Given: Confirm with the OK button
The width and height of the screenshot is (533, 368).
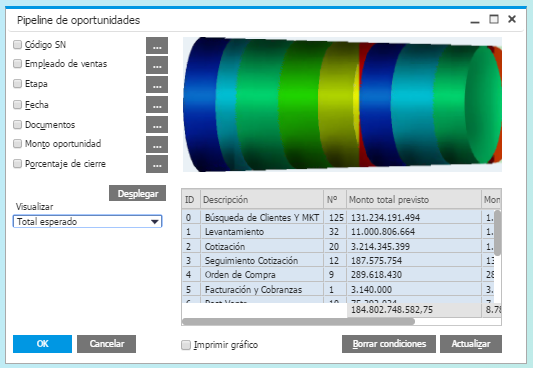Looking at the screenshot, I should [42, 344].
